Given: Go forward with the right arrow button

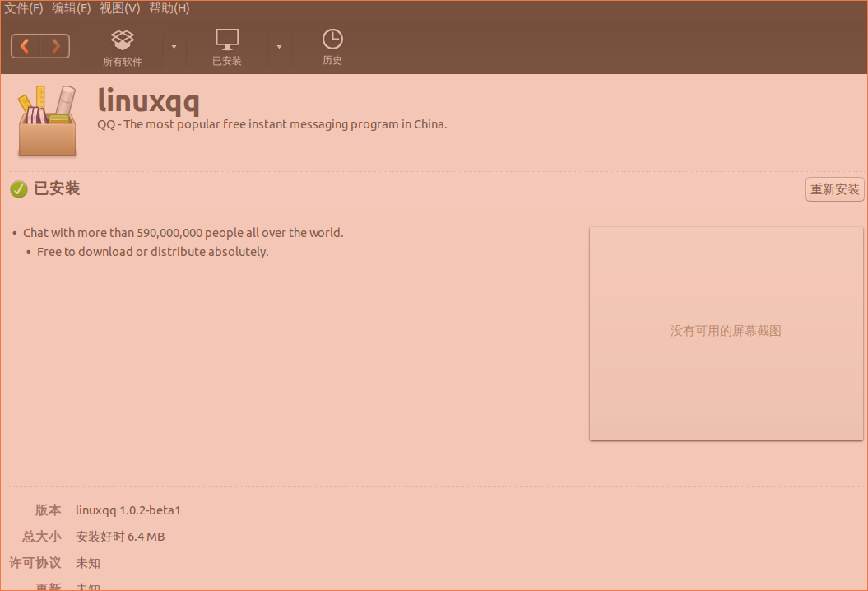Looking at the screenshot, I should pos(55,46).
